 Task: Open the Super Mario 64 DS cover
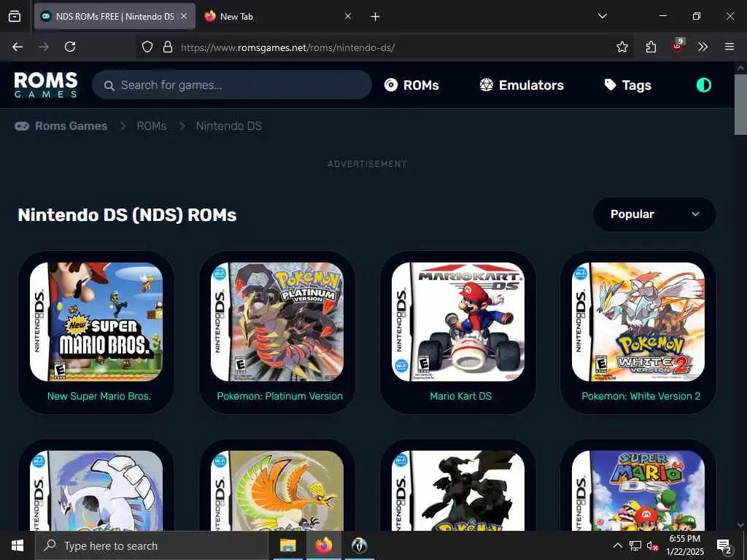point(638,491)
